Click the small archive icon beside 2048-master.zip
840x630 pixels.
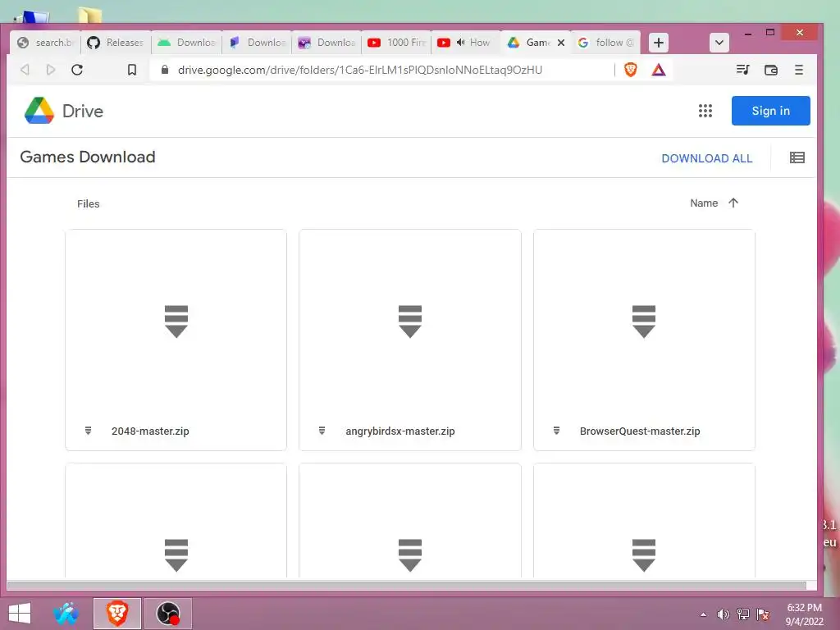tap(89, 431)
